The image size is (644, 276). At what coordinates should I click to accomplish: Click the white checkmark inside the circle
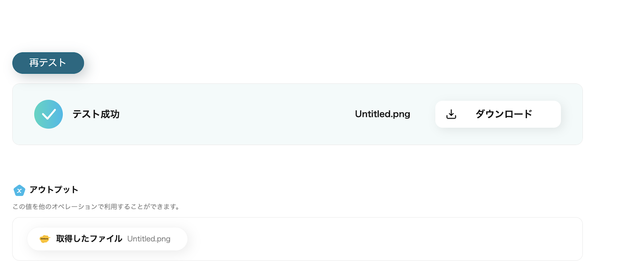(x=49, y=115)
